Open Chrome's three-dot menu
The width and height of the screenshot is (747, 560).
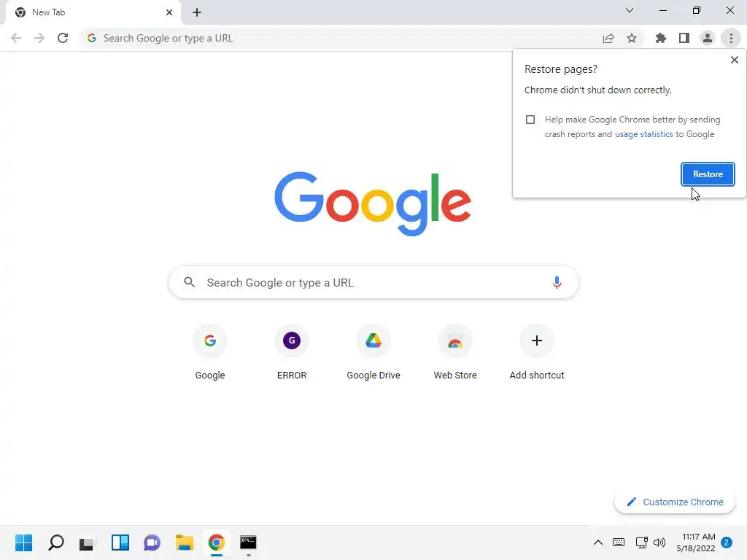[x=731, y=38]
